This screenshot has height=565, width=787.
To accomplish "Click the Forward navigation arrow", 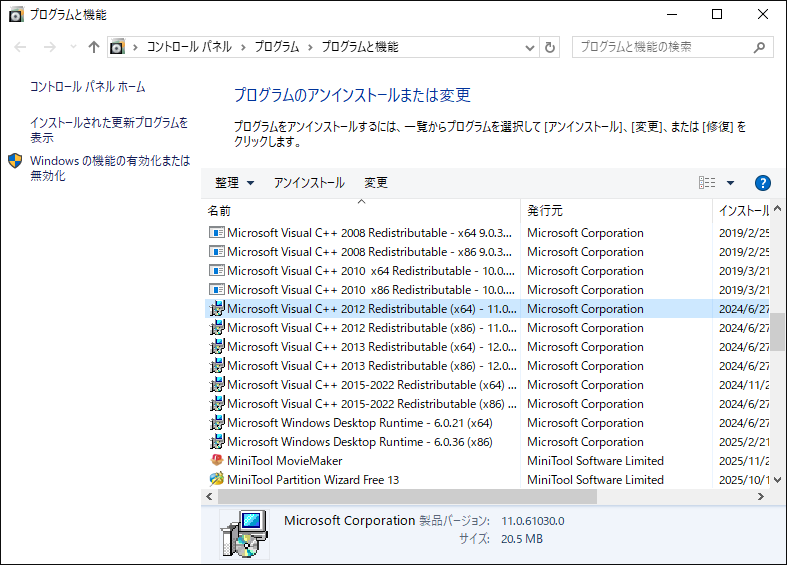I will [x=50, y=47].
